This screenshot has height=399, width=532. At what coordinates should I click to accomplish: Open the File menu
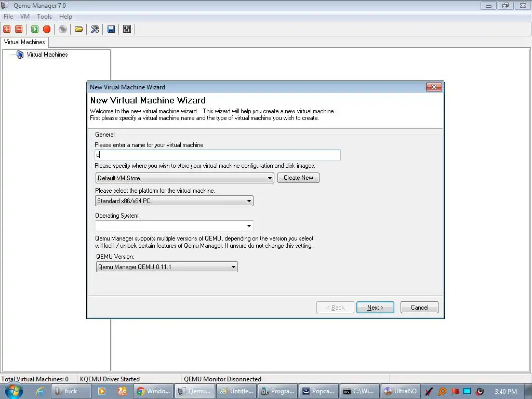coord(8,16)
